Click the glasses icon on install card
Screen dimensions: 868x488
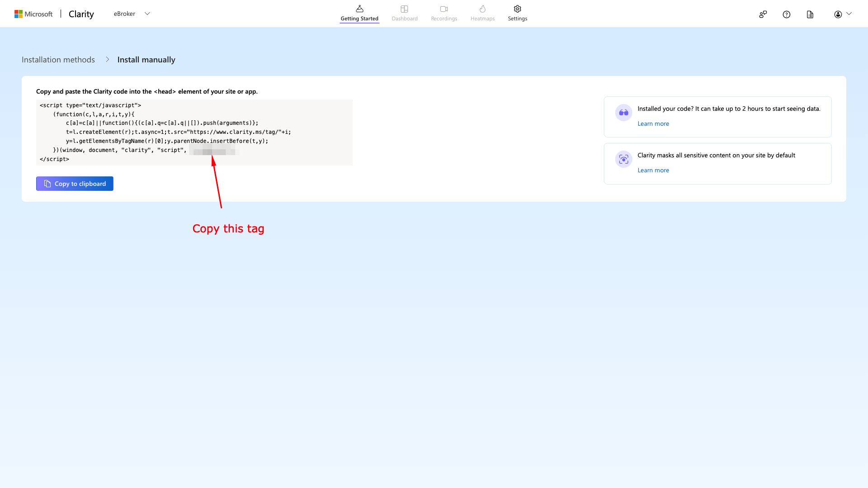click(624, 113)
